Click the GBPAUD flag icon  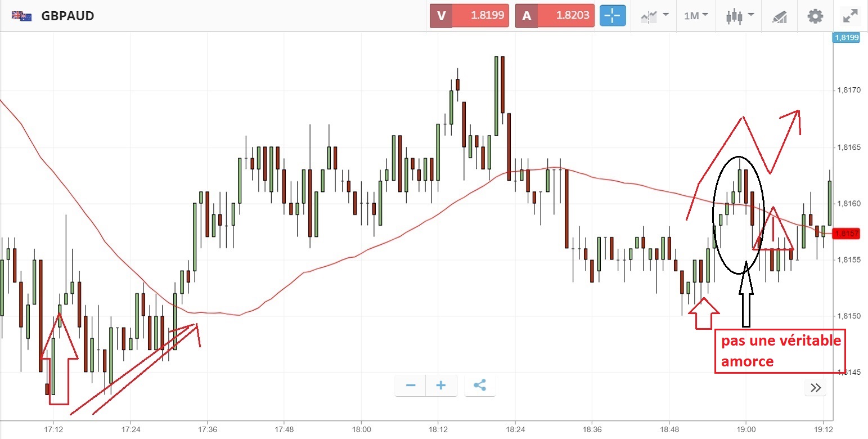23,16
